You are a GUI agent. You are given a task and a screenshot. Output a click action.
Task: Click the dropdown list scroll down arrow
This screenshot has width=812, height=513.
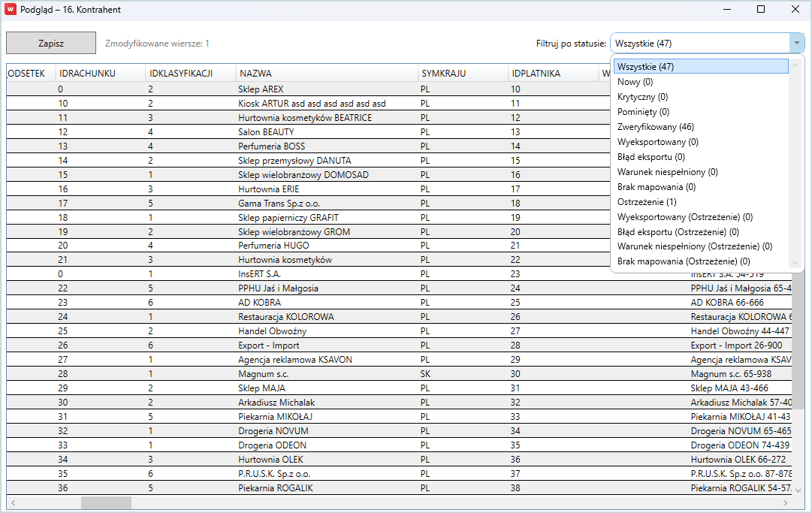796,262
